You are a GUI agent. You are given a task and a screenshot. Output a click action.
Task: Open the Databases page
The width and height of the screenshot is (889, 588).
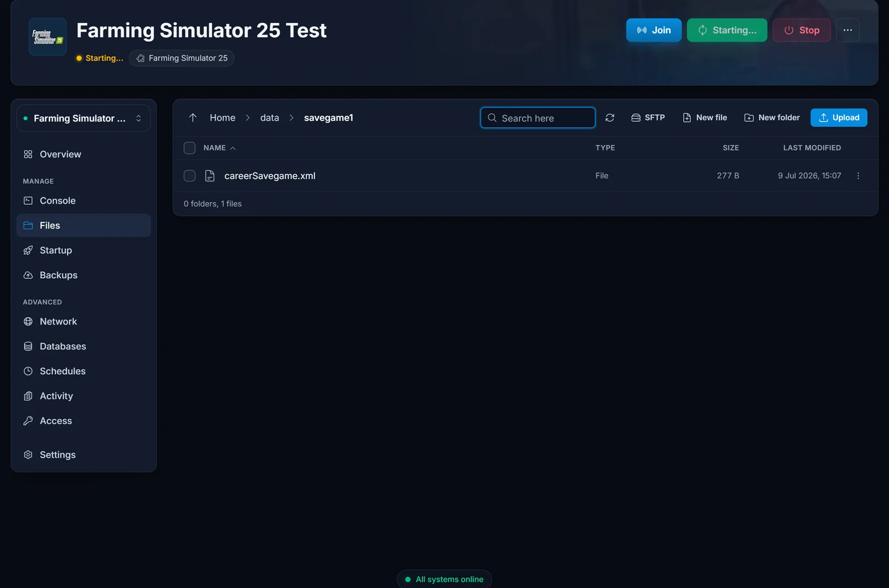(x=83, y=346)
